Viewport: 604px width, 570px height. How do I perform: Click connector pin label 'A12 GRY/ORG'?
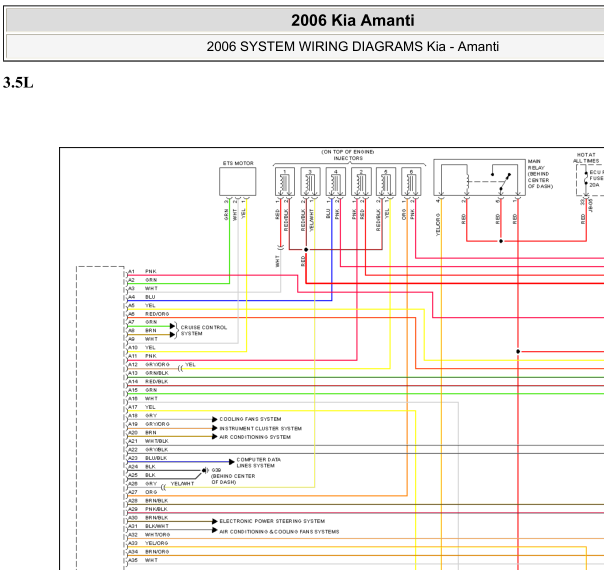pos(149,364)
